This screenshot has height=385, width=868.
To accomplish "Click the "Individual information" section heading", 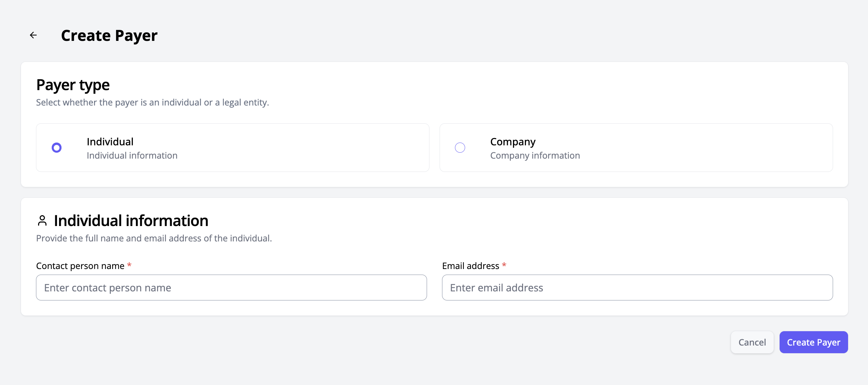I will point(131,221).
